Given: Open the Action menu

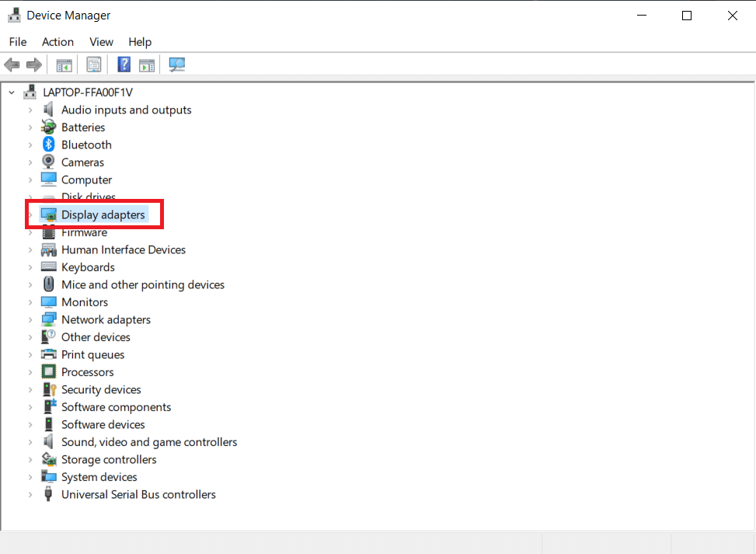Looking at the screenshot, I should click(57, 42).
